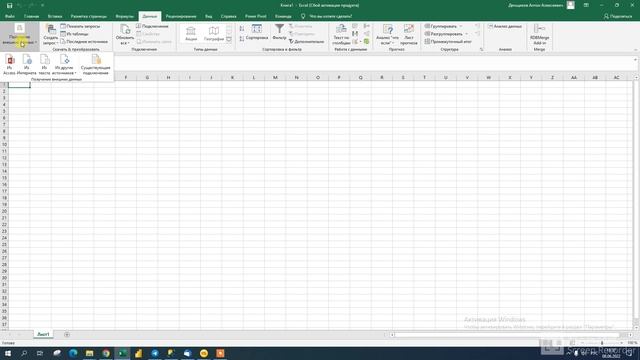
Task: Click Subtotal (Промежуточный итог)
Action: coord(448,42)
